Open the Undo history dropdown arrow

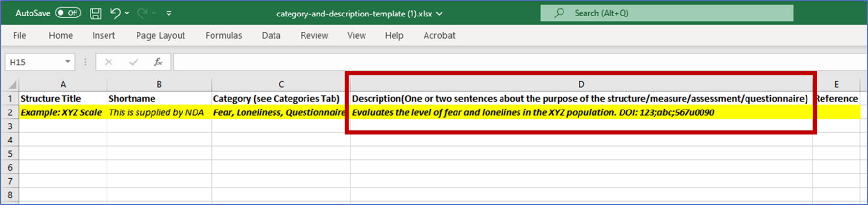pyautogui.click(x=127, y=13)
